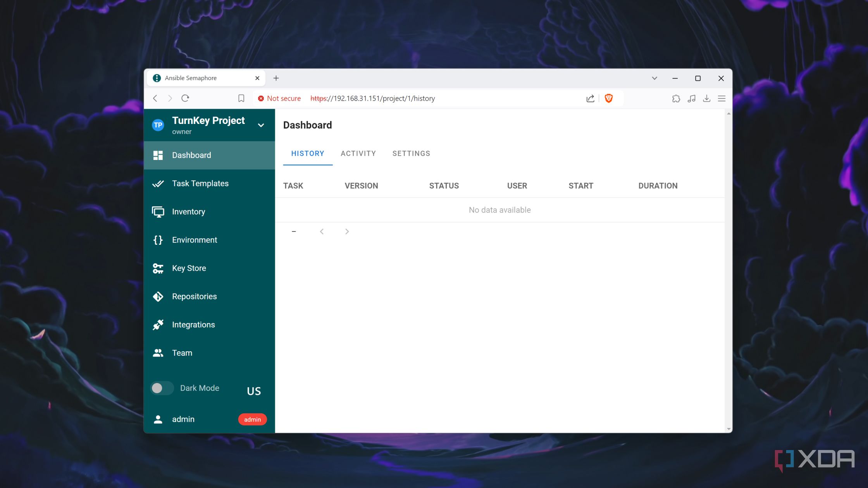
Task: Switch to the SETTINGS tab
Action: pyautogui.click(x=411, y=153)
